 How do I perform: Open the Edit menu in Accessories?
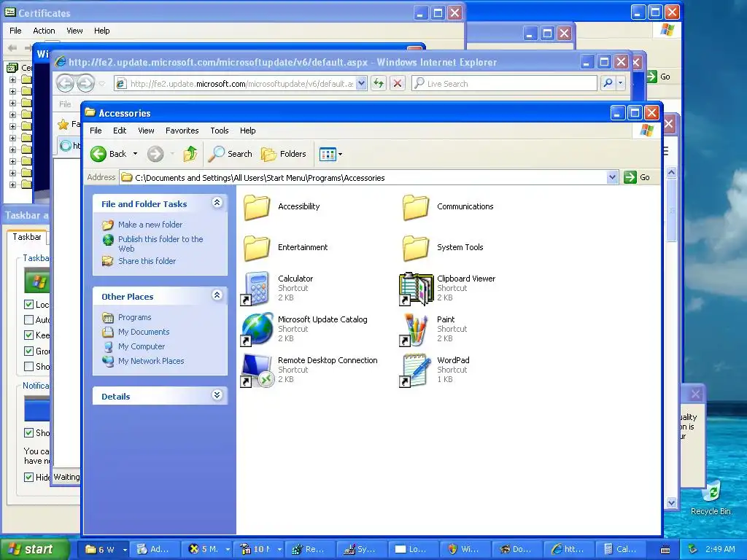(x=120, y=131)
